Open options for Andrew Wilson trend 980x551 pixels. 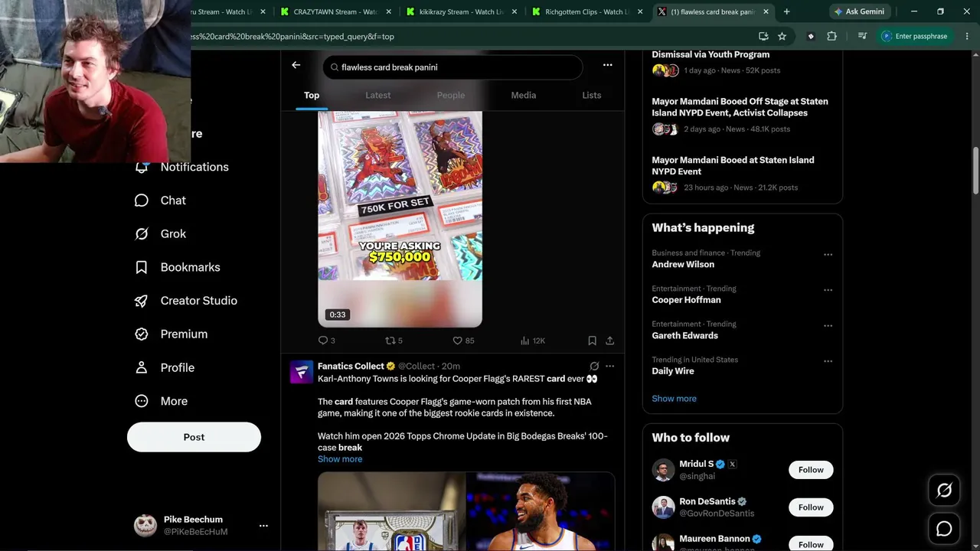[x=828, y=255]
